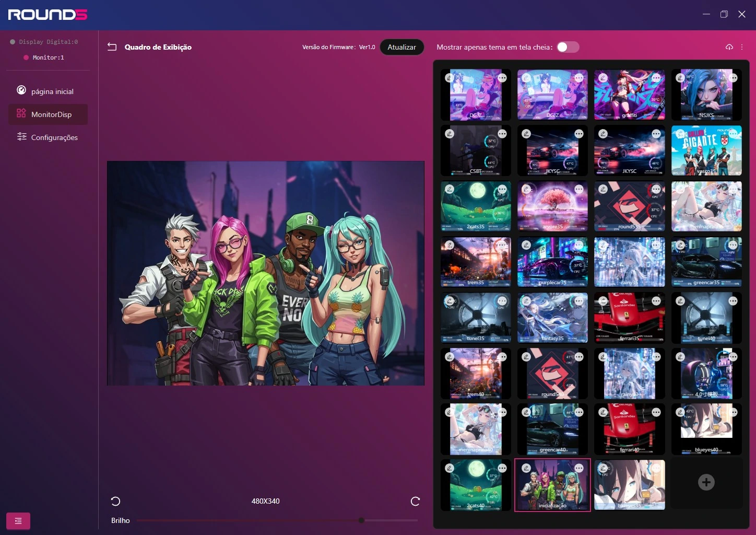Collapse sidebar with bottom-left menu button
Screen dimensions: 756x535
[18, 521]
